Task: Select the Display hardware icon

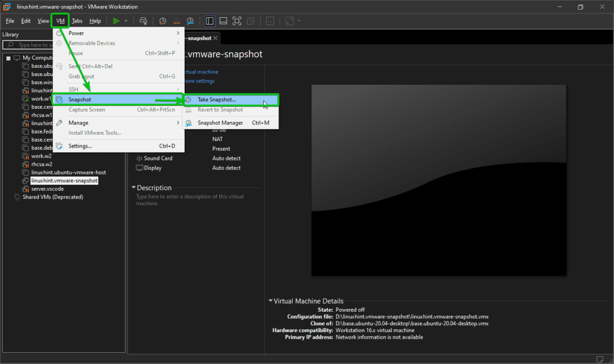Action: [139, 167]
